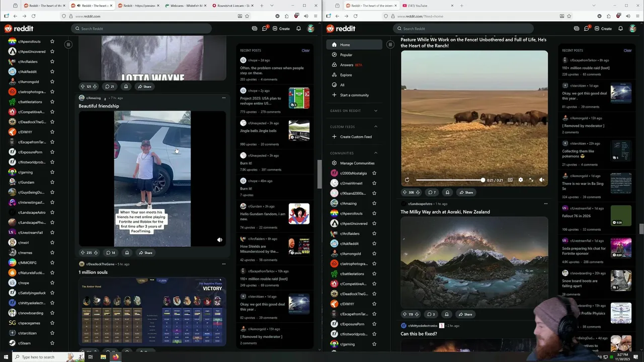Open chat icon in left window header
The width and height of the screenshot is (644, 362).
click(265, 29)
